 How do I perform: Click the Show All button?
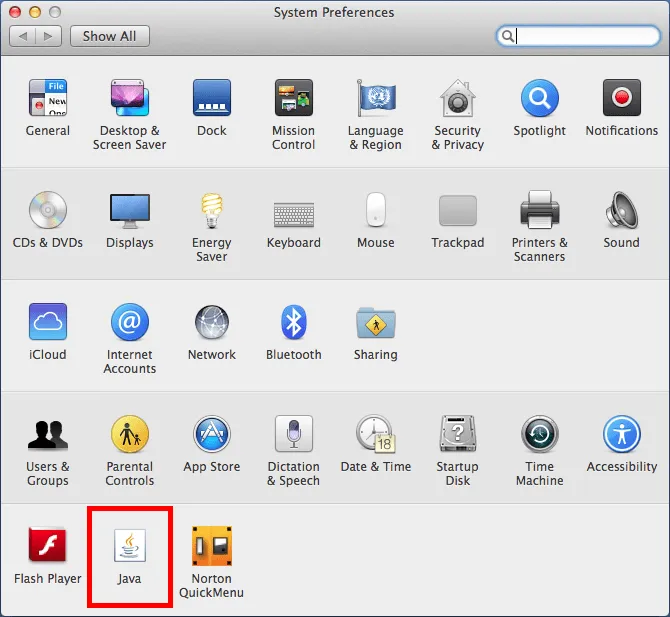tap(109, 36)
